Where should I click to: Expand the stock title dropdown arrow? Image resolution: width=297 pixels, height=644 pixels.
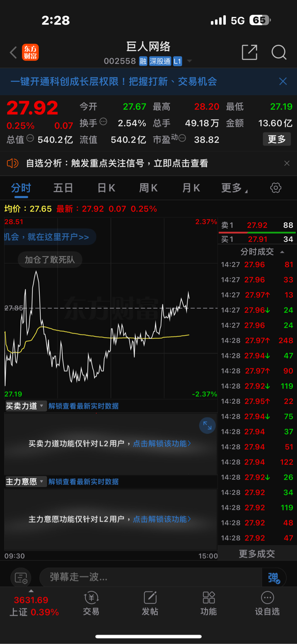click(189, 61)
